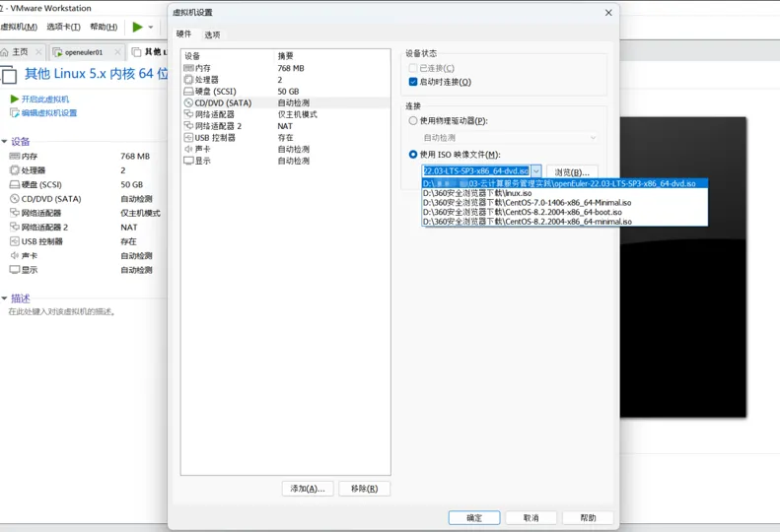Close the 虚拟机设置 dialog with its X
780x532 pixels.
coord(608,13)
